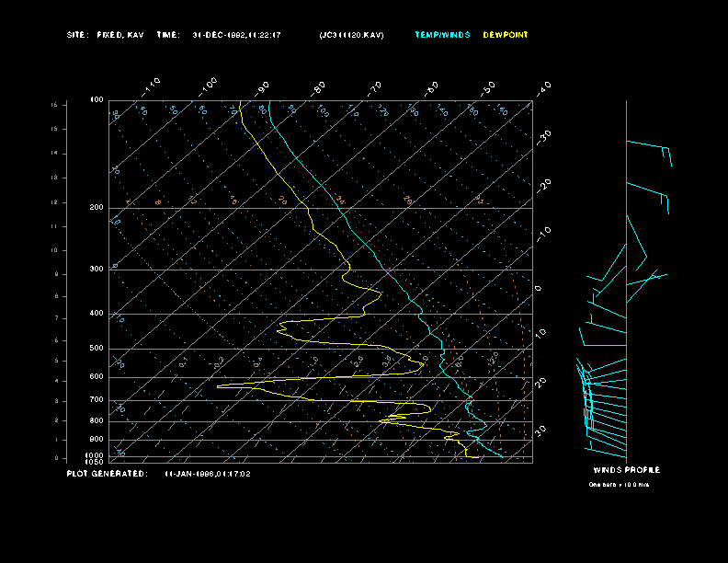The image size is (728, 563).
Task: Click the topmost wind barb in winds profile
Action: [x=649, y=149]
